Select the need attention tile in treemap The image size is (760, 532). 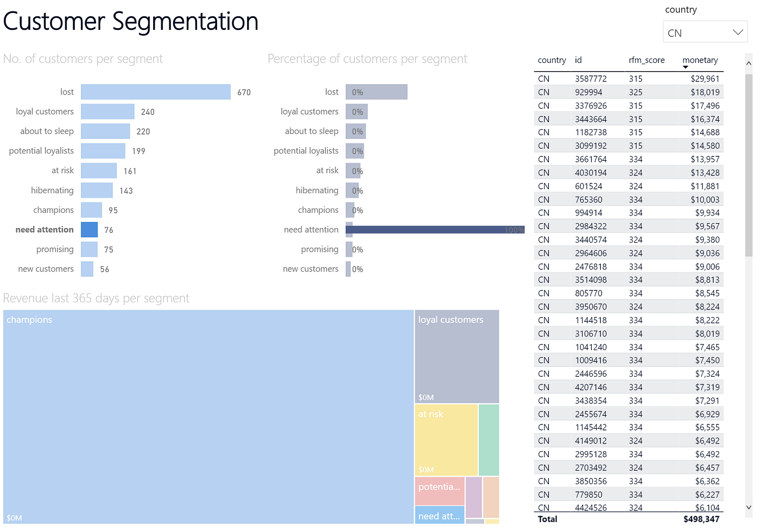pos(439,516)
